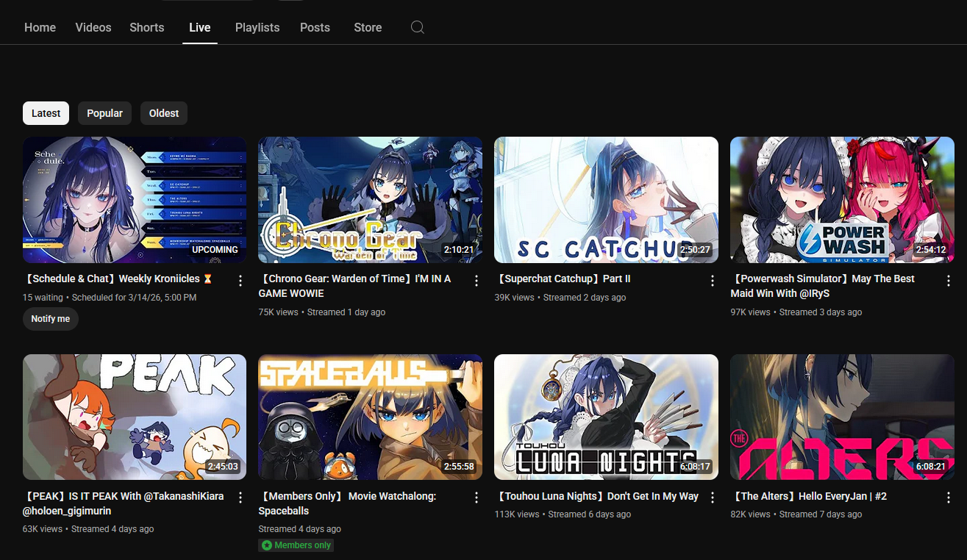Open more options for PEAK stream
The width and height of the screenshot is (967, 560).
click(x=240, y=498)
